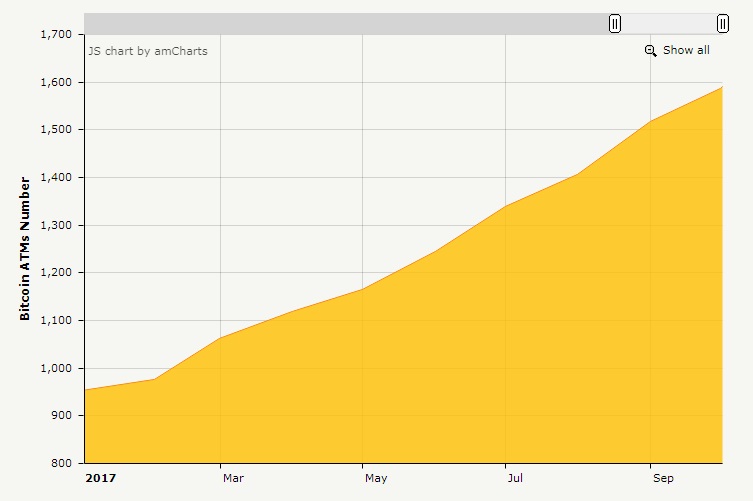
Task: Click the Sep axis label
Action: pyautogui.click(x=663, y=478)
